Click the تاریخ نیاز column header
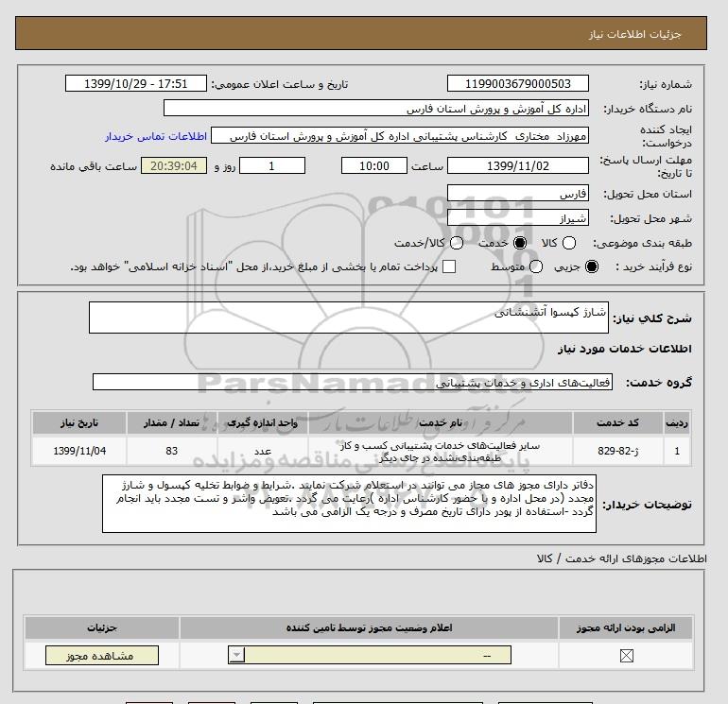 [x=79, y=422]
